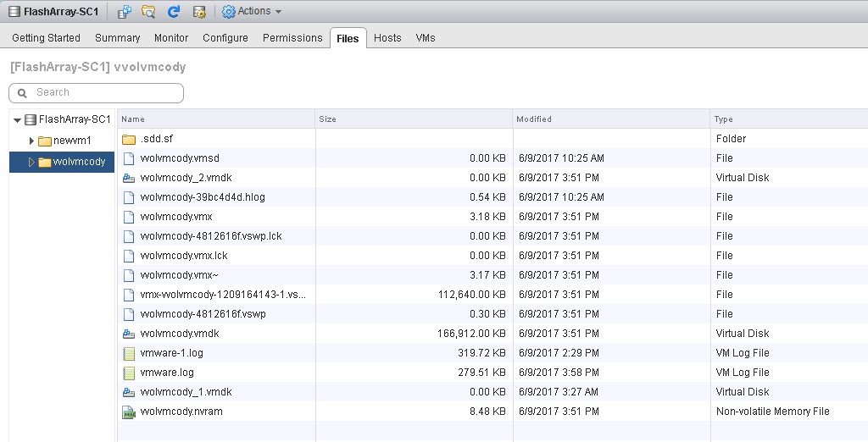The image size is (868, 442).
Task: Click the vmware-1.log log file icon
Action: tap(129, 353)
